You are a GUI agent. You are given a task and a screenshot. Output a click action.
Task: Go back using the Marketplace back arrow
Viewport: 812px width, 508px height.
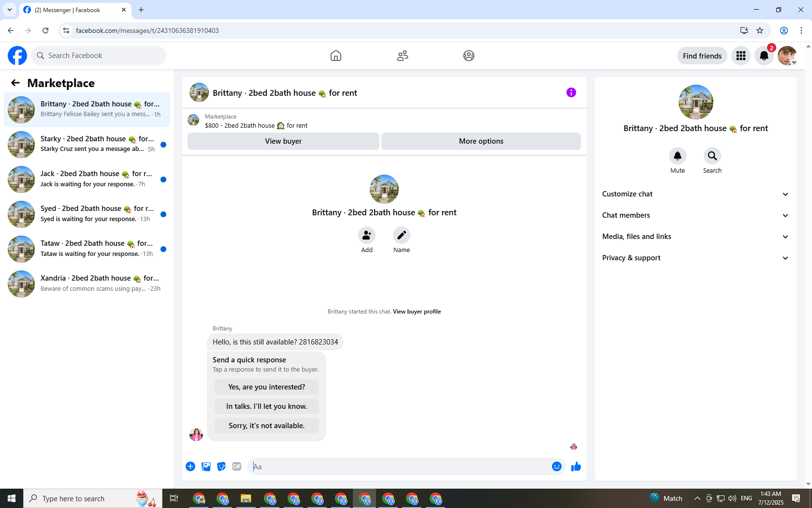coord(15,83)
